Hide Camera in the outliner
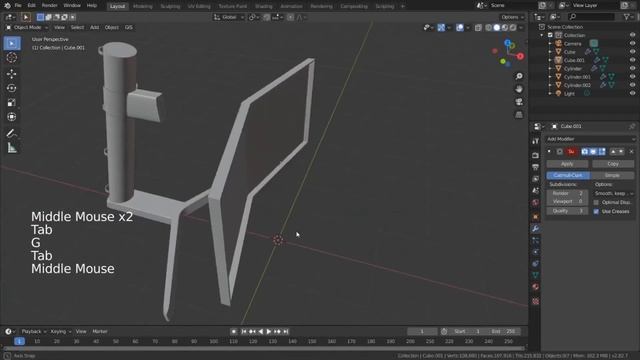 [632, 44]
